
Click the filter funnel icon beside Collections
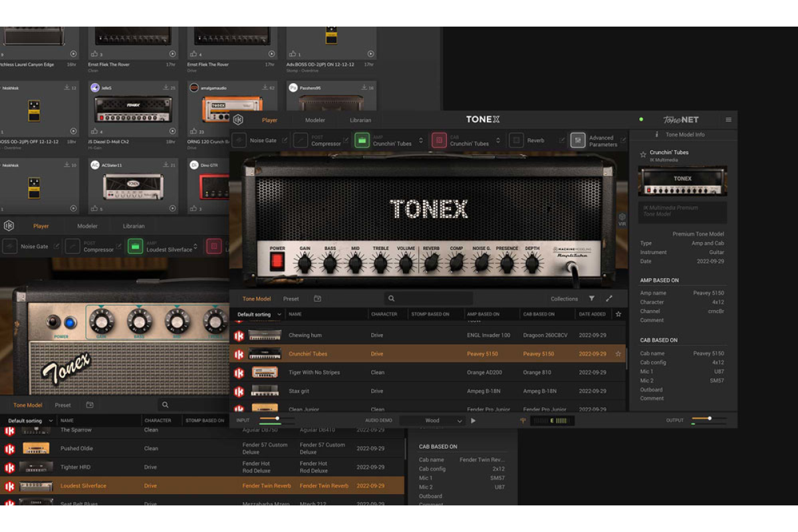click(591, 299)
